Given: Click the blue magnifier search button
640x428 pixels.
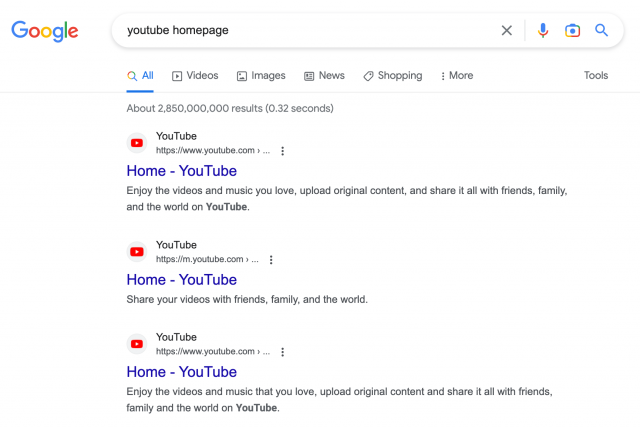Looking at the screenshot, I should 602,30.
